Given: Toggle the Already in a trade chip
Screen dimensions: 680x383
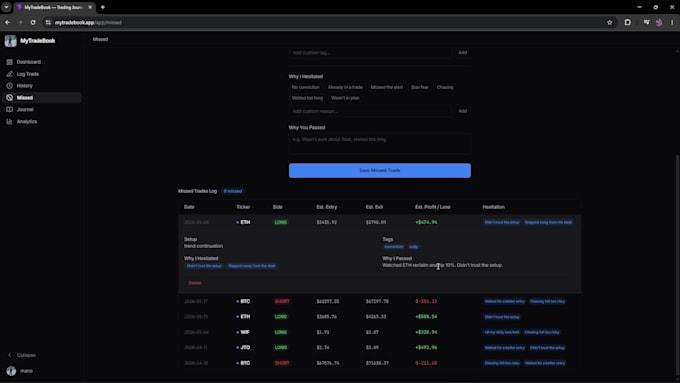Looking at the screenshot, I should coord(345,87).
